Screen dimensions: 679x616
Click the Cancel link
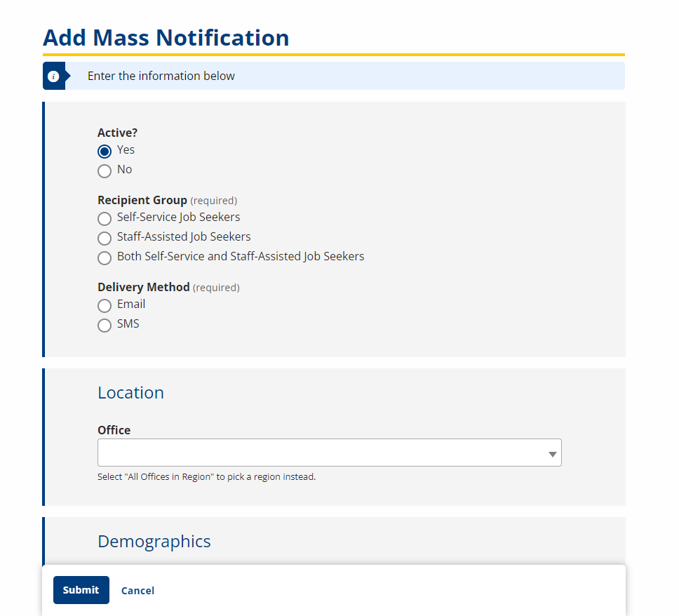click(137, 591)
